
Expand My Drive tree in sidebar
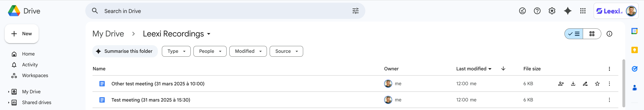coord(9,92)
